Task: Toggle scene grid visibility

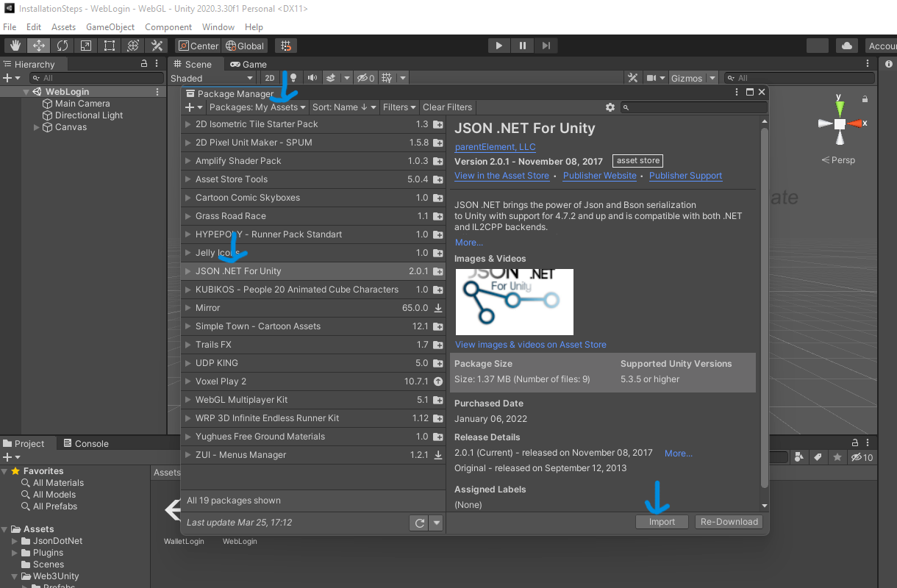Action: pos(387,78)
